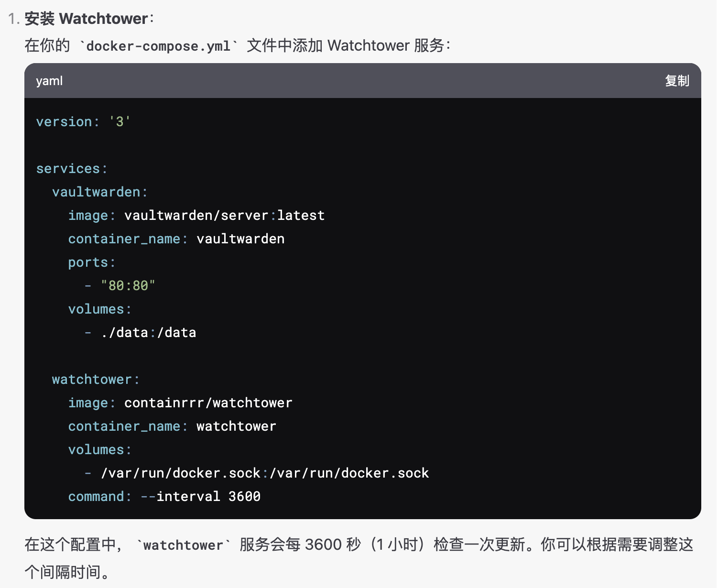Click the services key in code
The image size is (718, 588).
(72, 169)
